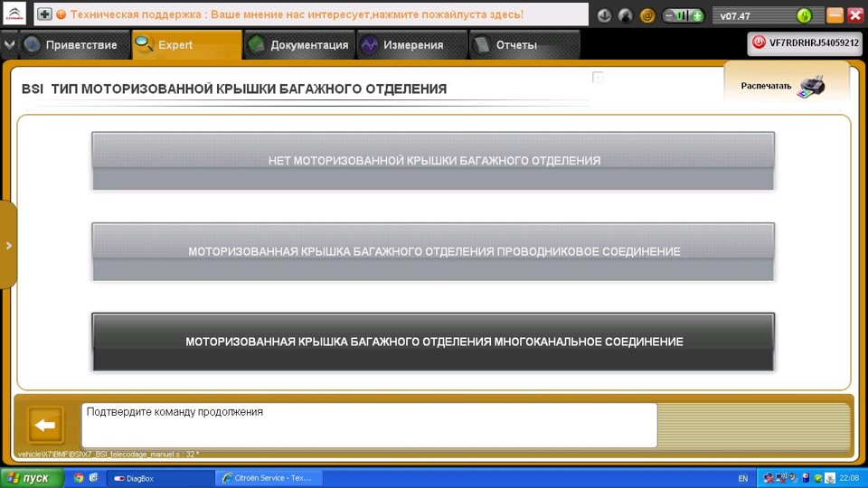Screen dimensions: 868x488
Task: Select ПРОВОДНИКОВОЕ СОЕДИНЕНИЕ tailgate option
Action: tap(433, 252)
